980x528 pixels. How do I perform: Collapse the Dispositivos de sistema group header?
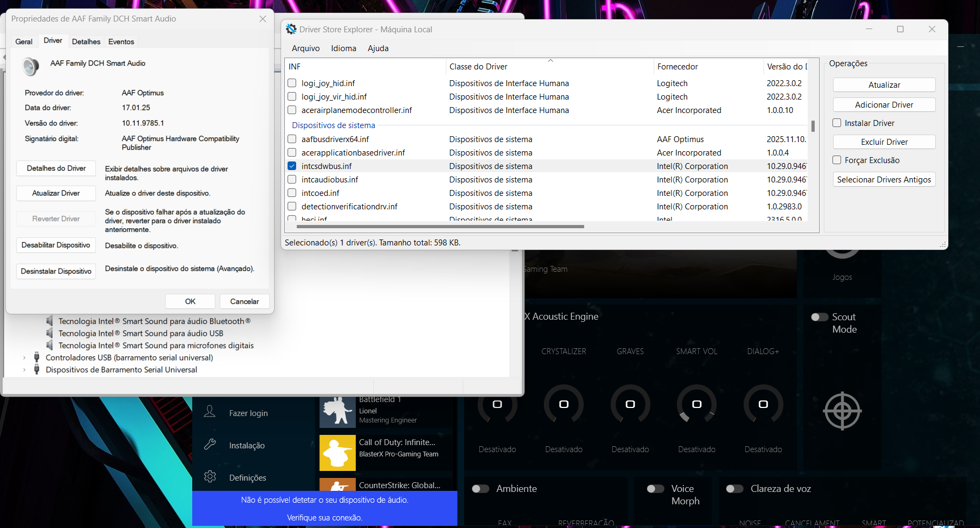(333, 125)
